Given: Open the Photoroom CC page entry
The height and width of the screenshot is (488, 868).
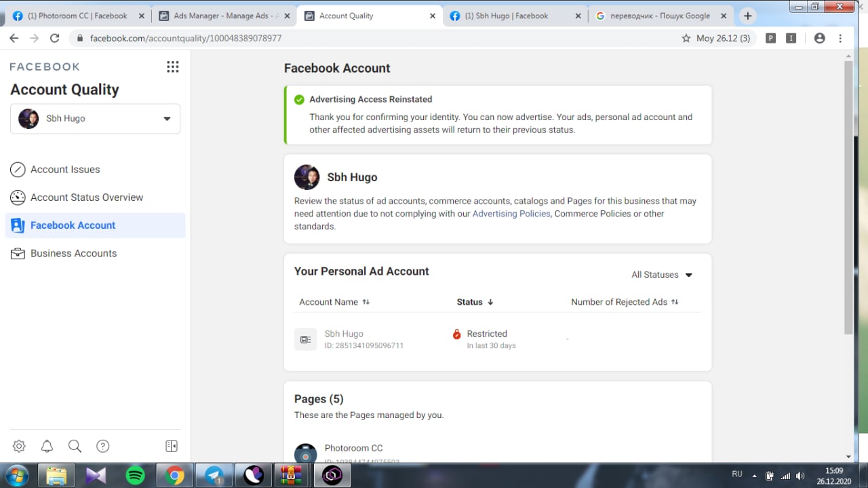Looking at the screenshot, I should tap(353, 448).
